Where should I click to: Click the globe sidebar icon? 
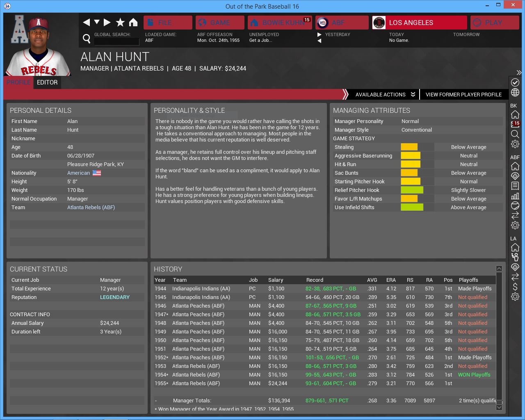pos(515,93)
